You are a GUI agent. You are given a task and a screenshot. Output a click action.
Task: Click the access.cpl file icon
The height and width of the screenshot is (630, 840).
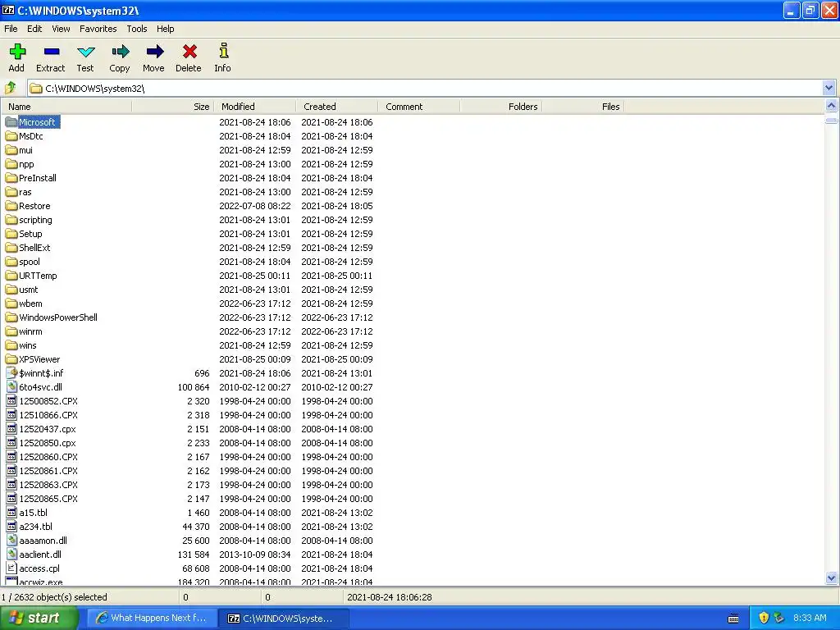(11, 568)
